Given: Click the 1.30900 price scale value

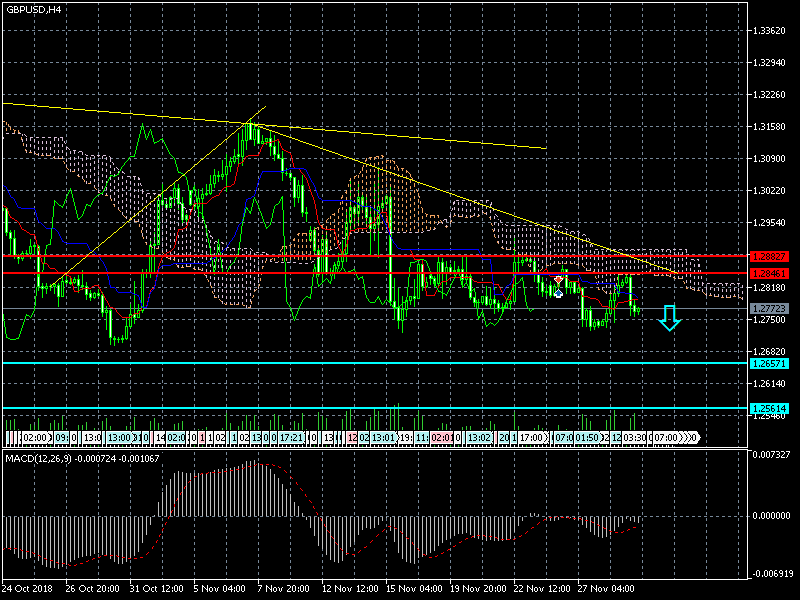Looking at the screenshot, I should point(771,159).
